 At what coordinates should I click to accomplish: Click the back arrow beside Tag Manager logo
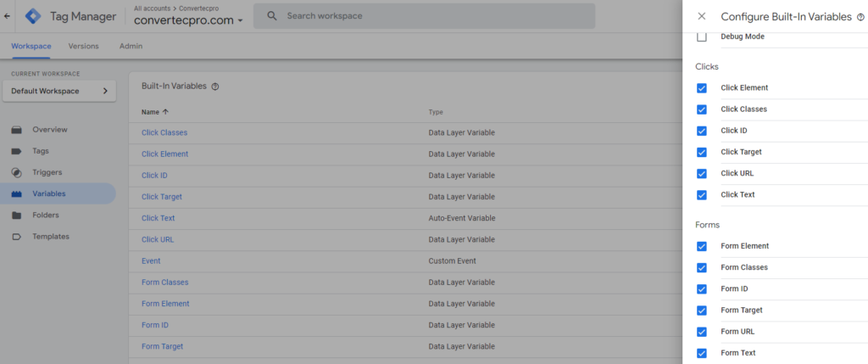click(7, 16)
